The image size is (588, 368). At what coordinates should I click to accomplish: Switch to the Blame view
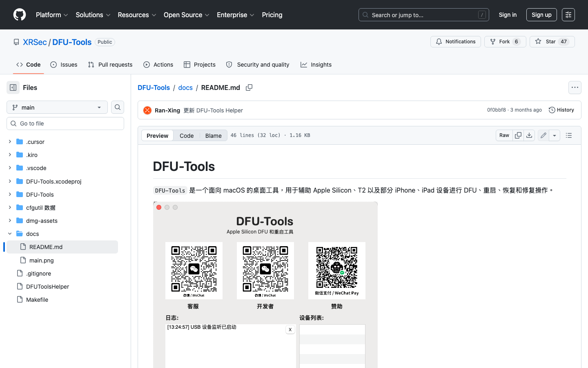point(213,136)
